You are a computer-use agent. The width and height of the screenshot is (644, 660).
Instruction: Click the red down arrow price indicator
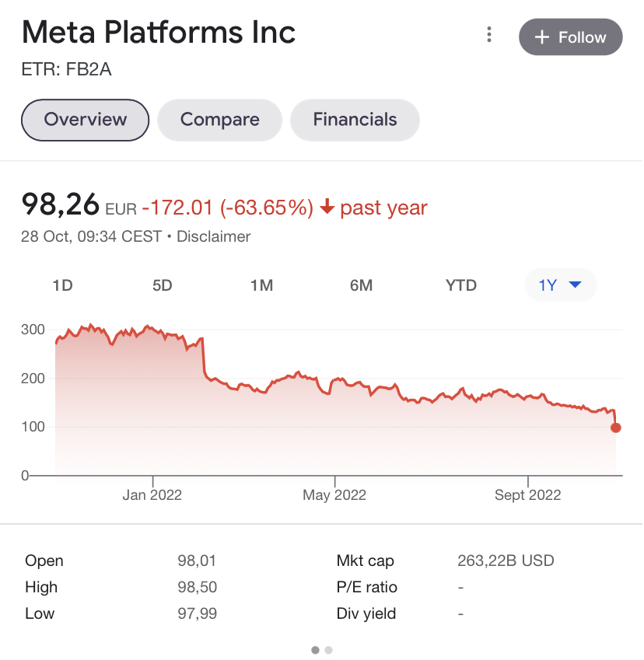(327, 207)
